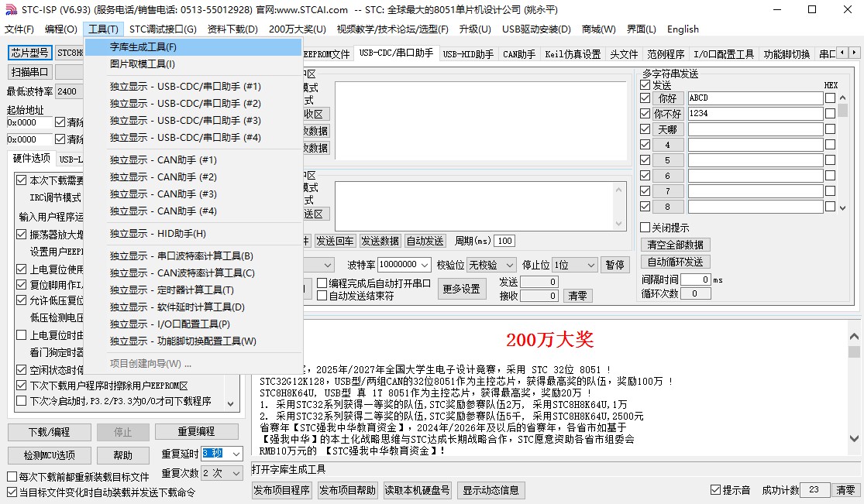Toggle HEX checkbox for the 1234 row
This screenshot has height=504, width=864.
(x=830, y=114)
